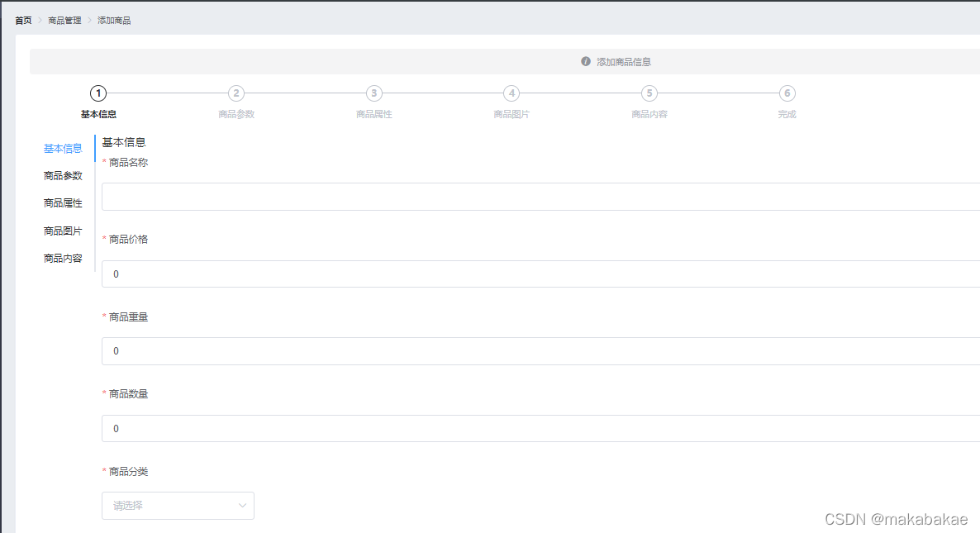Click the 商品价格 field label

(x=128, y=240)
